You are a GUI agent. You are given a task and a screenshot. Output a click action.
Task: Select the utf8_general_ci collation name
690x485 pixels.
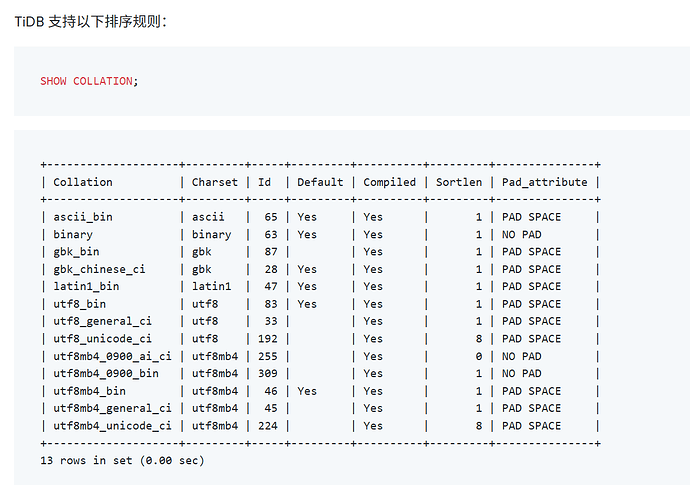(102, 321)
